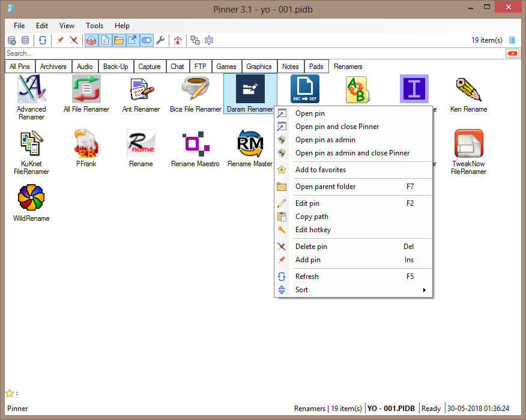Switch to the Audio tab
Image resolution: width=526 pixels, height=420 pixels.
tap(85, 67)
